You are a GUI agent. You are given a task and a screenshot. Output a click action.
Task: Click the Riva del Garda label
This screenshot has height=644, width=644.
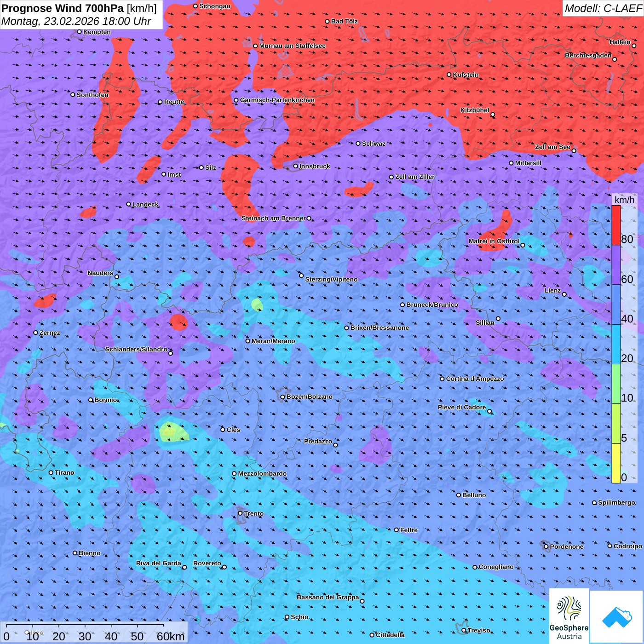tap(159, 563)
